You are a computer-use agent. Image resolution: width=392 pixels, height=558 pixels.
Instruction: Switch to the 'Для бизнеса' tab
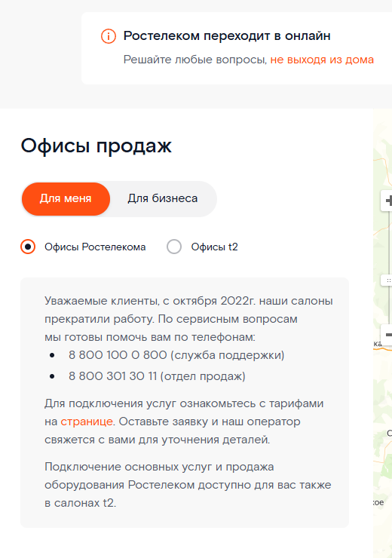click(163, 198)
